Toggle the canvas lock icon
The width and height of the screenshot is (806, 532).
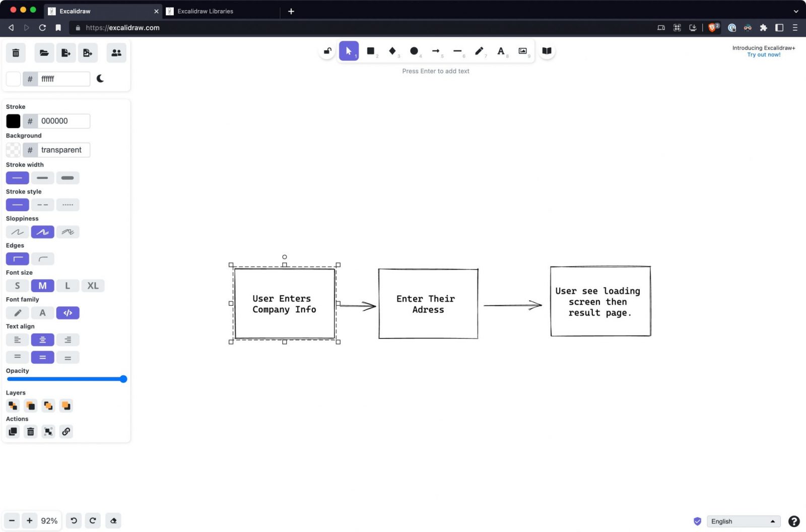(x=327, y=51)
